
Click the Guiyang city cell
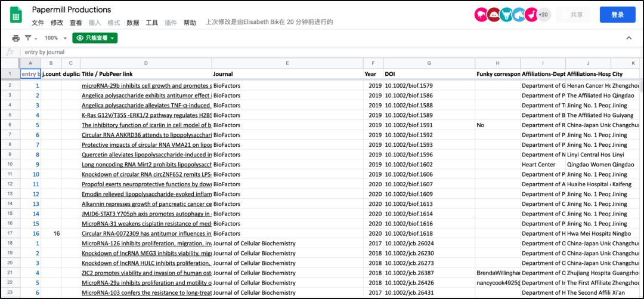pyautogui.click(x=625, y=116)
